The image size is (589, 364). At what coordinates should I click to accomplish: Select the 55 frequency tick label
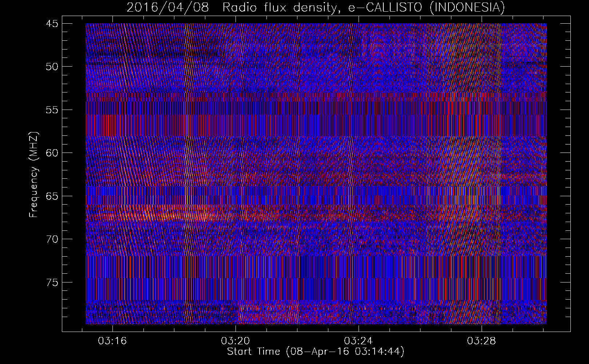52,110
